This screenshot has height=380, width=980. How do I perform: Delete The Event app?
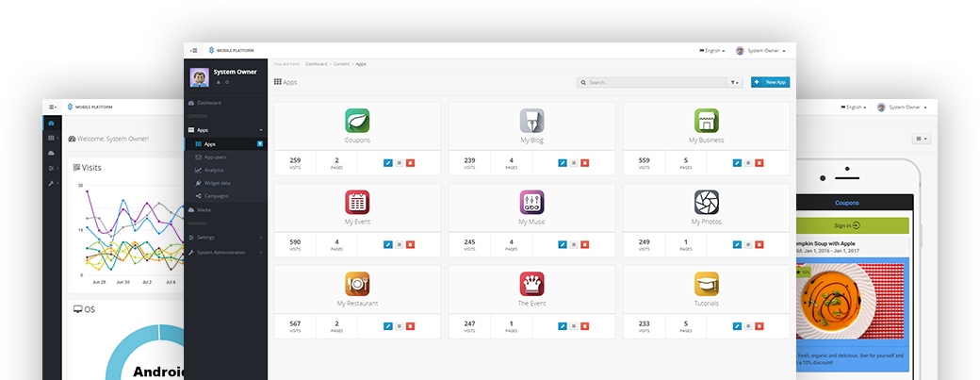point(584,325)
